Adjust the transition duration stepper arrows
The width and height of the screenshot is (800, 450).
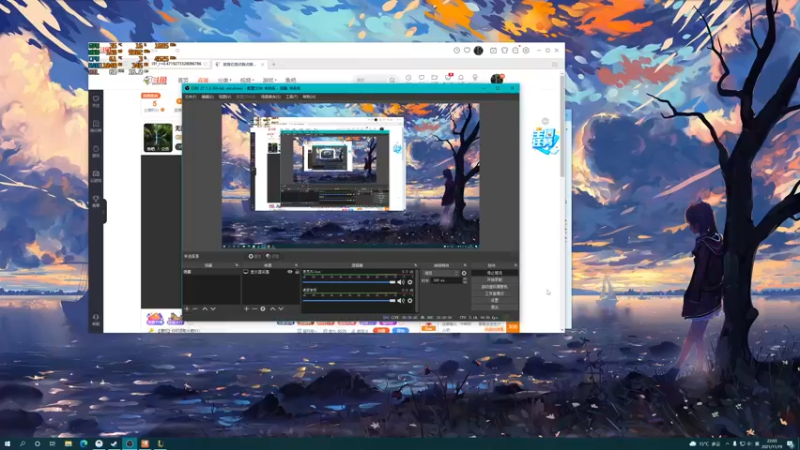pos(464,281)
